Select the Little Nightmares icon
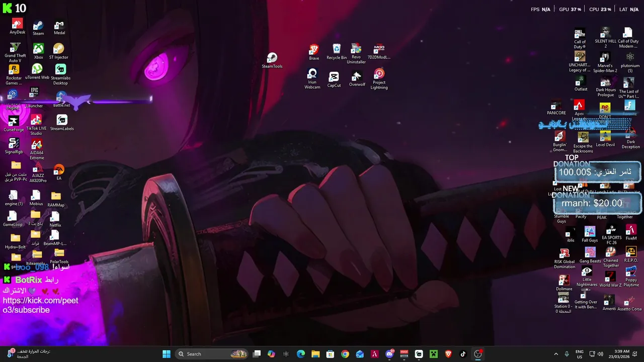 click(587, 278)
